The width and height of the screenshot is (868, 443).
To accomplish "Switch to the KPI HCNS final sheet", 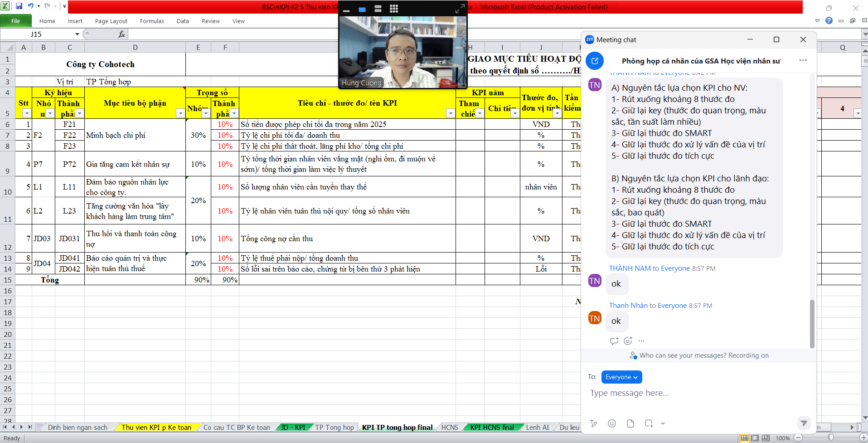I will pos(492,427).
